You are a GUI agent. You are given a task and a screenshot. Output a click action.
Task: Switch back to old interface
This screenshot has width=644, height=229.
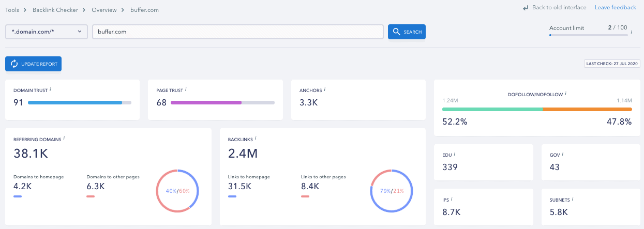tap(555, 7)
